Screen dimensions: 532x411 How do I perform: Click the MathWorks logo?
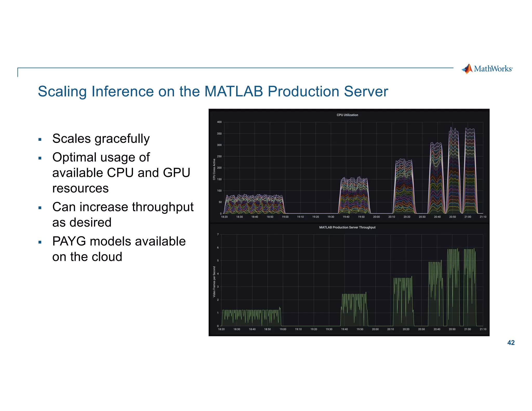pos(487,69)
